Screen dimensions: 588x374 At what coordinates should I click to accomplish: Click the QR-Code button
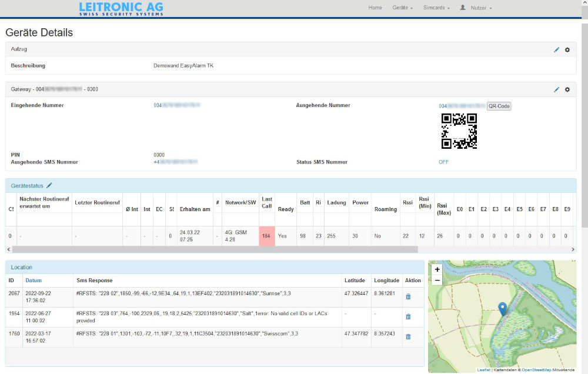click(499, 106)
